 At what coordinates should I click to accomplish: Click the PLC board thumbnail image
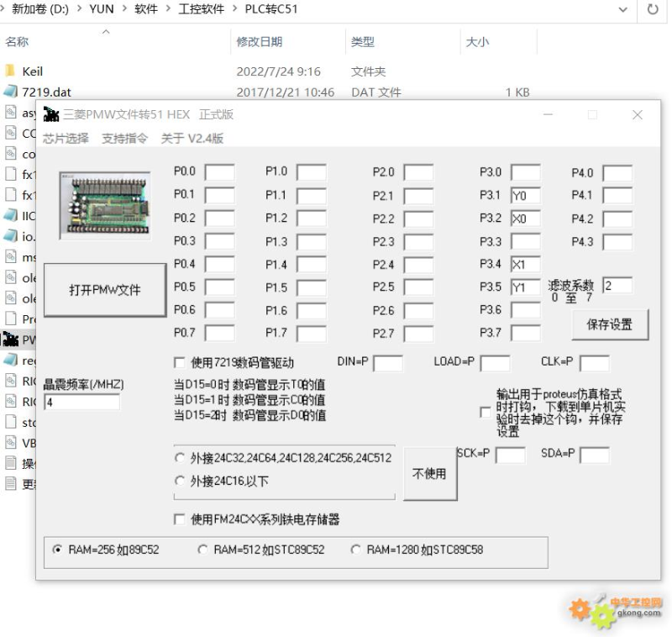pyautogui.click(x=101, y=205)
